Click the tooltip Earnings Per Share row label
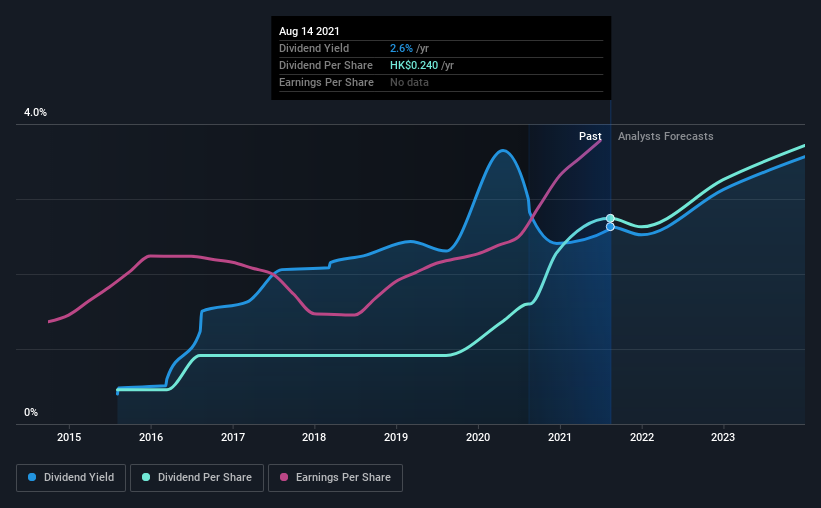This screenshot has height=508, width=821. [326, 82]
